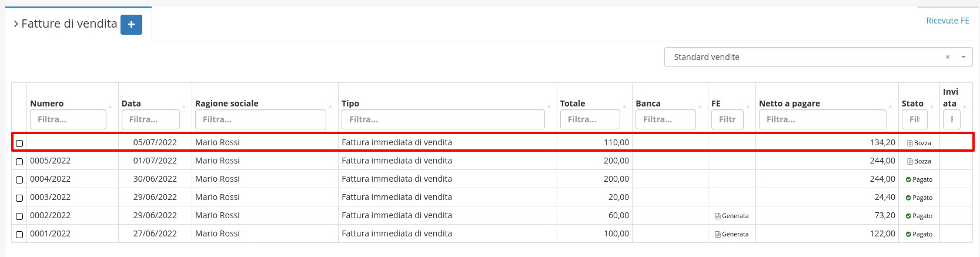This screenshot has width=980, height=257.
Task: Click the Tipo filter input field
Action: 443,119
